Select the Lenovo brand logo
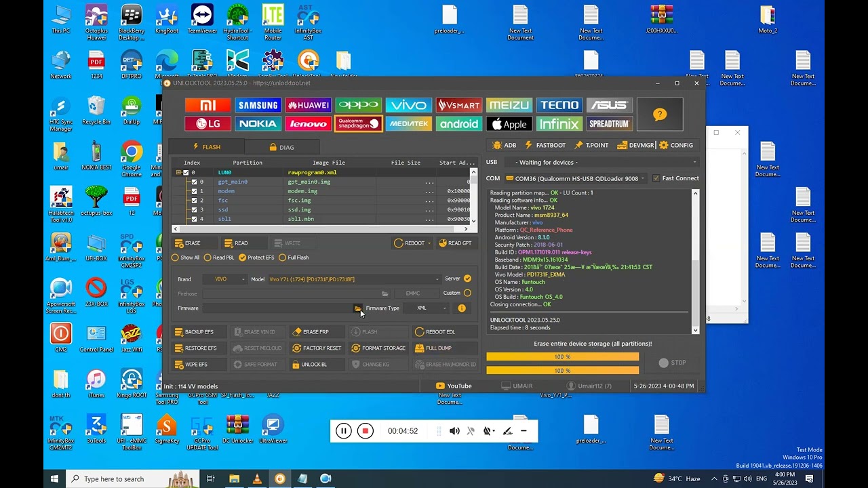Image resolution: width=868 pixels, height=488 pixels. coord(309,124)
